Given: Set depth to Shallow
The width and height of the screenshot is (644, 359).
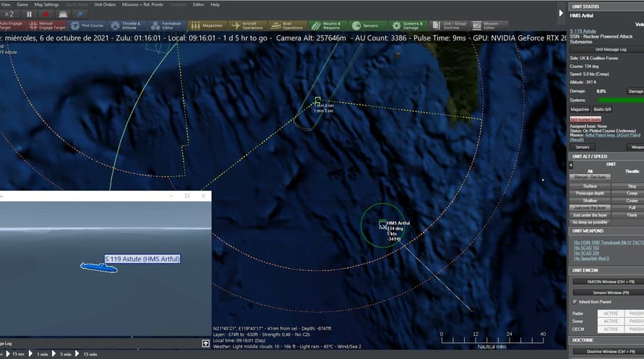Looking at the screenshot, I should (x=590, y=201).
